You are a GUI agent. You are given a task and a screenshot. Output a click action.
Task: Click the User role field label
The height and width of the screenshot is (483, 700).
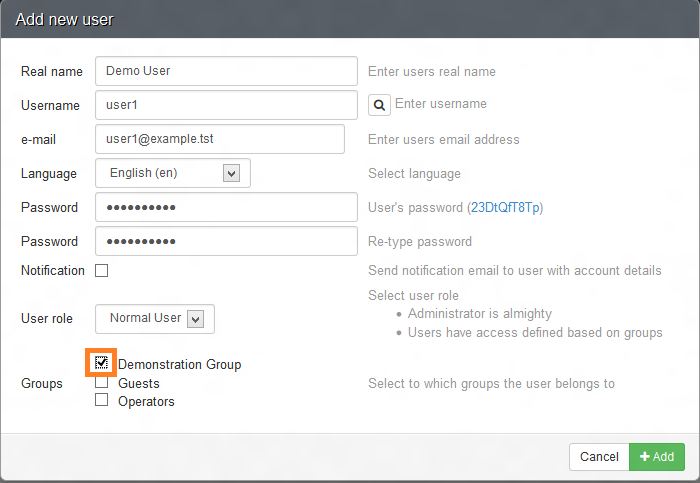pyautogui.click(x=47, y=319)
